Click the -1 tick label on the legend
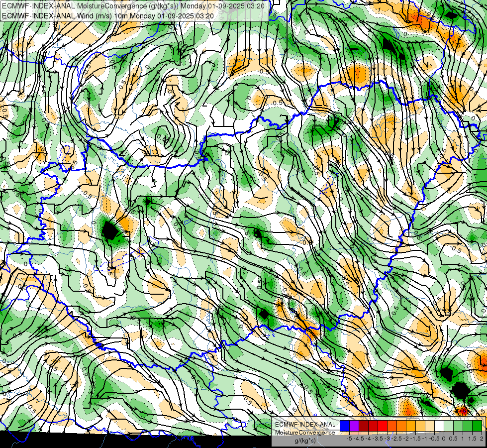This screenshot has height=448, width=487. click(x=425, y=439)
